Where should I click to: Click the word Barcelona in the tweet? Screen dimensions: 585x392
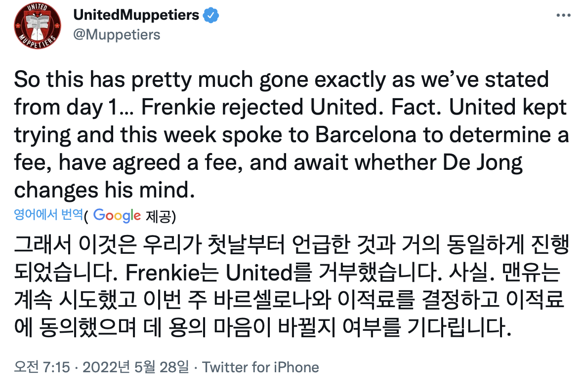(x=366, y=134)
